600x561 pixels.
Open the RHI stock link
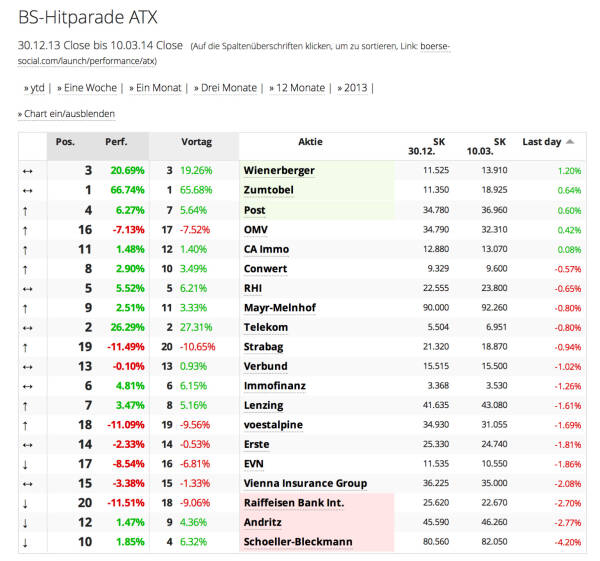[x=253, y=289]
